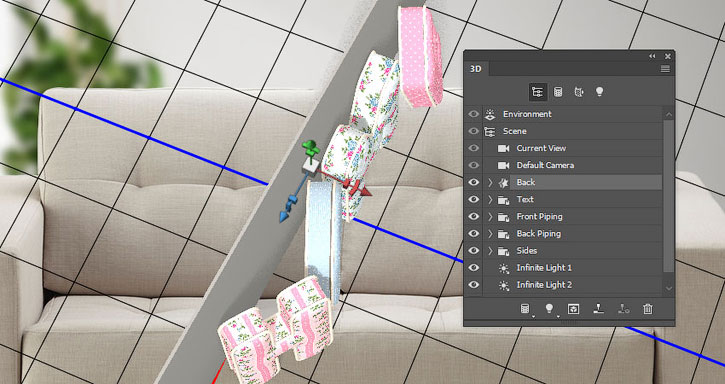Click the Scene icon in the list
Image resolution: width=725 pixels, height=384 pixels.
coord(489,131)
